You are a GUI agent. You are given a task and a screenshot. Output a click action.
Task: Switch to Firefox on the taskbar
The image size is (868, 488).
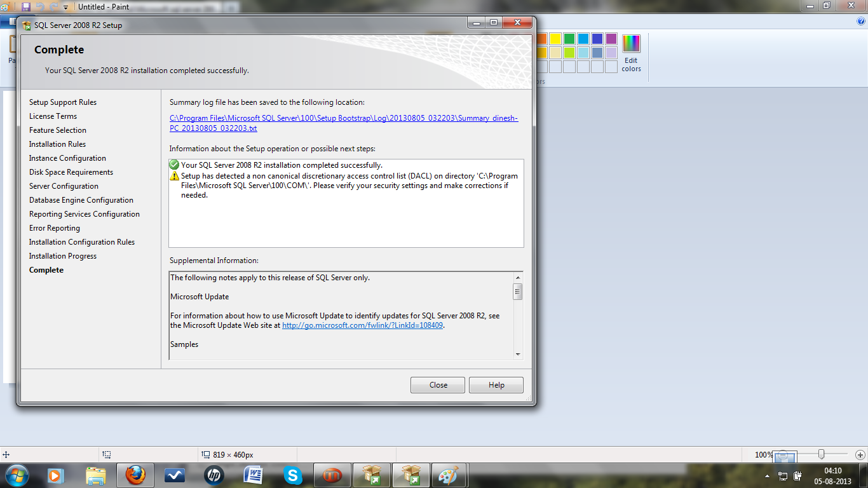(x=135, y=475)
